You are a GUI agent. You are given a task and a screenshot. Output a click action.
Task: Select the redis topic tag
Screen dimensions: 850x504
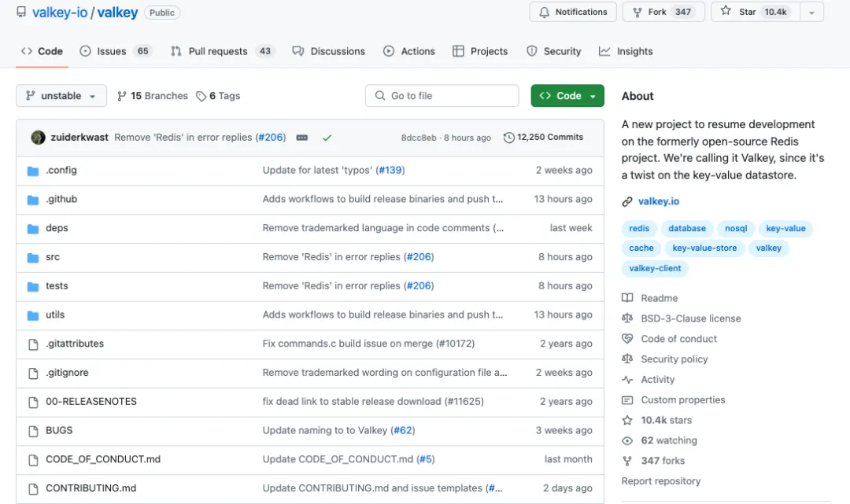coord(639,228)
